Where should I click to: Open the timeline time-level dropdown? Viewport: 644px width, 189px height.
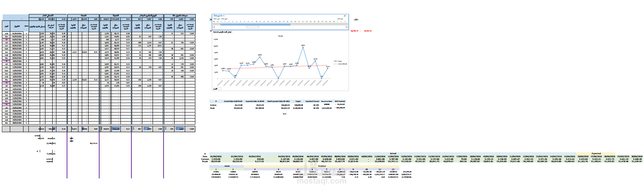tap(345, 16)
